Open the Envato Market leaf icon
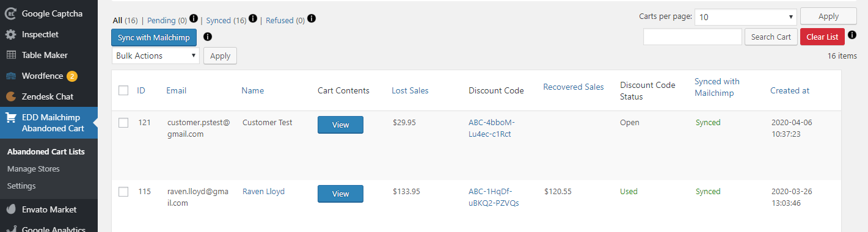The width and height of the screenshot is (868, 232). pyautogui.click(x=11, y=209)
